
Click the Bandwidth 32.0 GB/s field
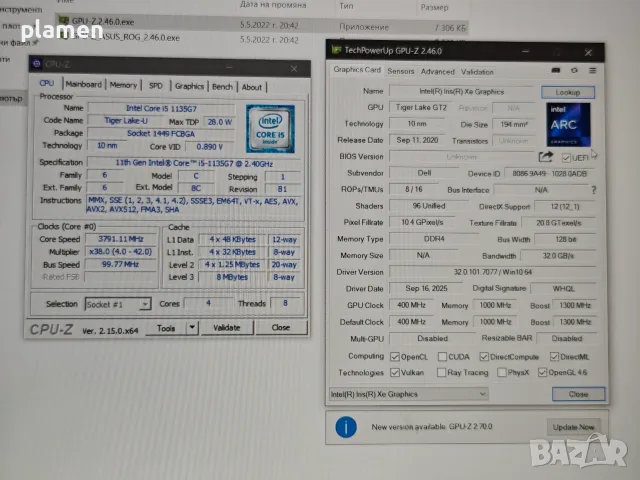click(x=558, y=256)
